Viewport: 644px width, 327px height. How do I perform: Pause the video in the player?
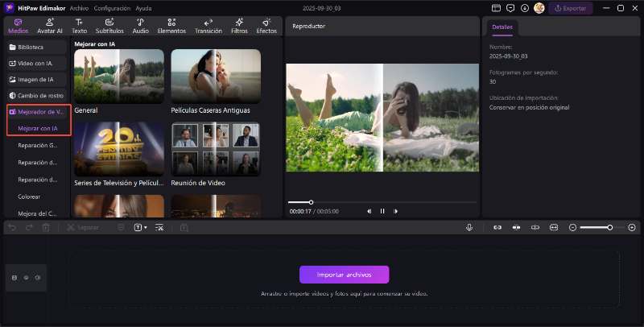(382, 211)
